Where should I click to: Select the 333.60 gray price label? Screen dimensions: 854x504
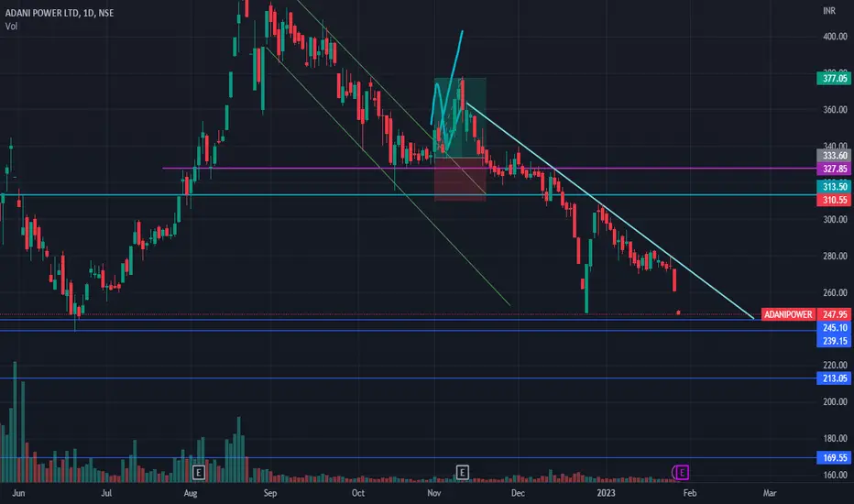(834, 155)
